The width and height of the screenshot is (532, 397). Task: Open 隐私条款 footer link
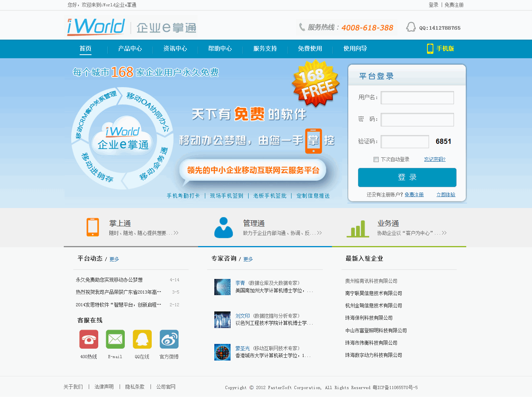point(135,387)
